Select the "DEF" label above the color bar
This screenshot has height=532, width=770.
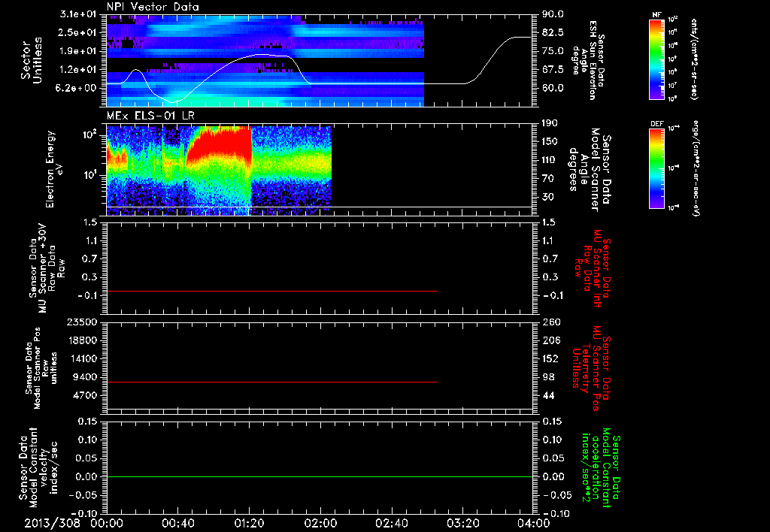pyautogui.click(x=657, y=124)
